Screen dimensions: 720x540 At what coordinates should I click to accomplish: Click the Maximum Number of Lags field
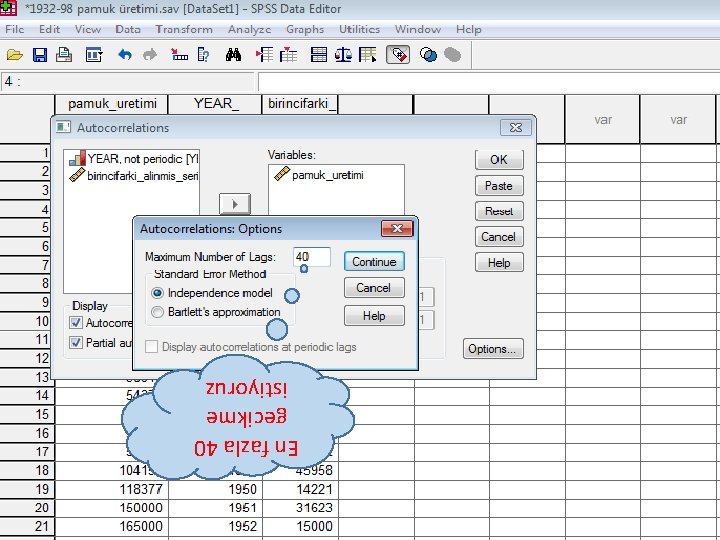(312, 257)
